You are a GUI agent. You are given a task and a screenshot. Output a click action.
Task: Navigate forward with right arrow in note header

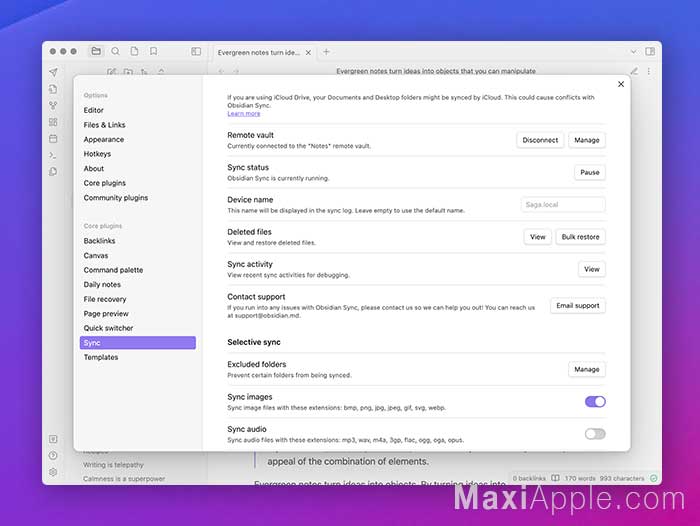[x=236, y=71]
